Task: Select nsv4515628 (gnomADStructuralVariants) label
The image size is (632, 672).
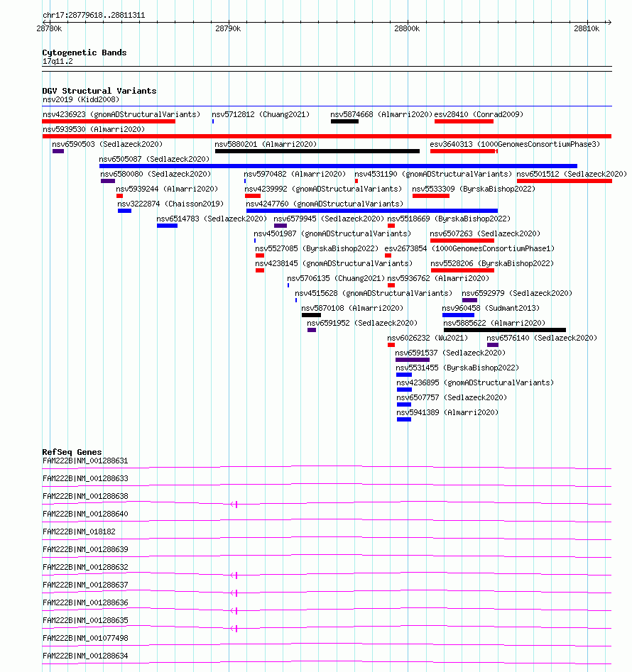Action: pos(374,293)
